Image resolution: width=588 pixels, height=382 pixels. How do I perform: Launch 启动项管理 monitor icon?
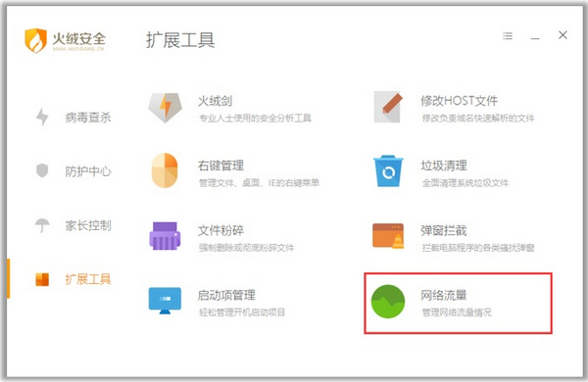(x=165, y=301)
